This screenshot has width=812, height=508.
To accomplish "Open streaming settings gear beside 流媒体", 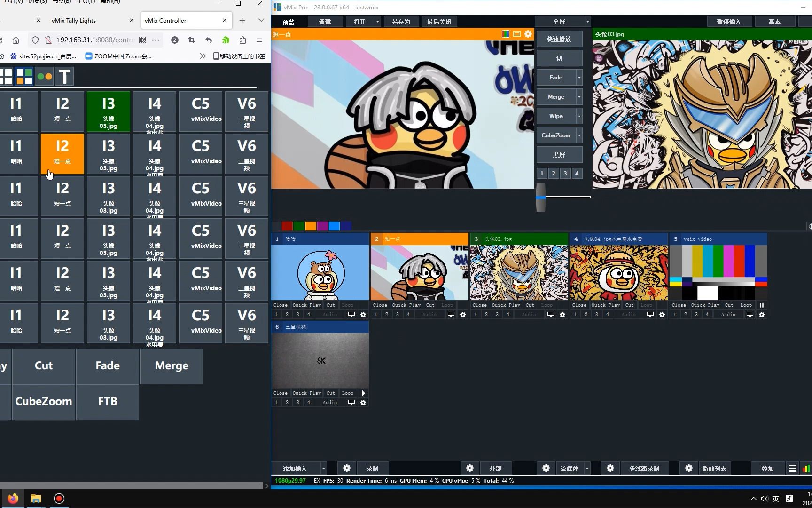I will (x=546, y=468).
